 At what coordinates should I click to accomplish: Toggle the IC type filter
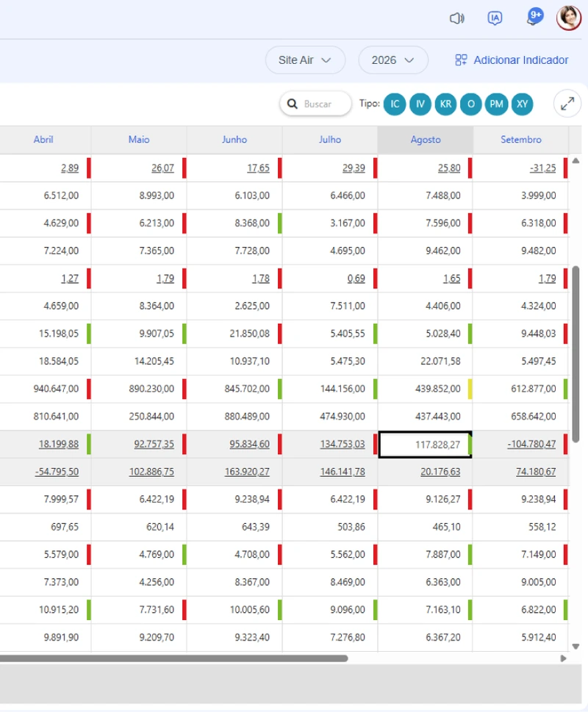395,104
